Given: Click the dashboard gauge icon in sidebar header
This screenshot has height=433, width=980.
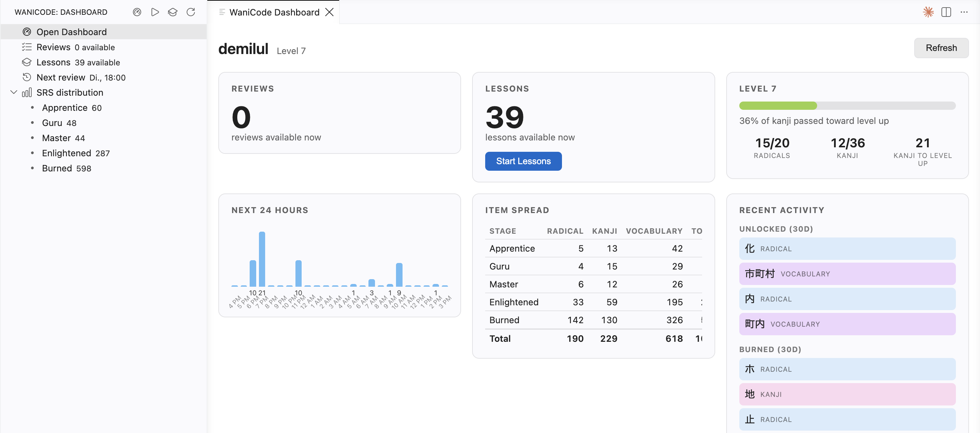Looking at the screenshot, I should pyautogui.click(x=137, y=12).
